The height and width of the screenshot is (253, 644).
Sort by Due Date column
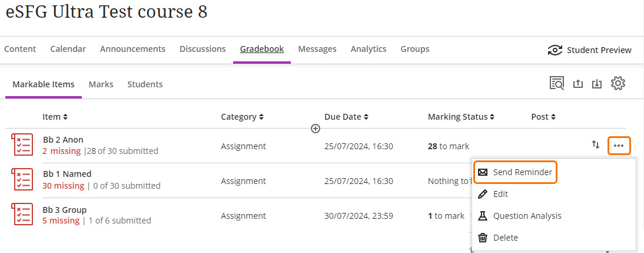(346, 117)
